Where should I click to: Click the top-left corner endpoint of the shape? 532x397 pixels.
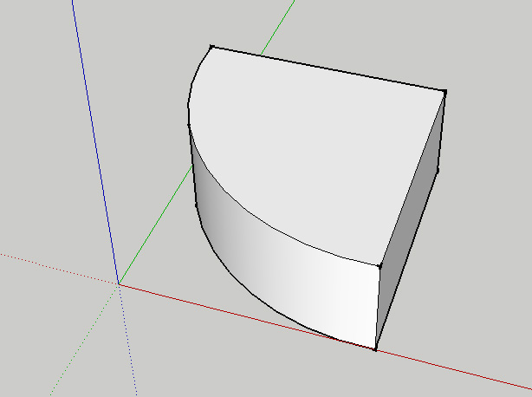click(211, 47)
